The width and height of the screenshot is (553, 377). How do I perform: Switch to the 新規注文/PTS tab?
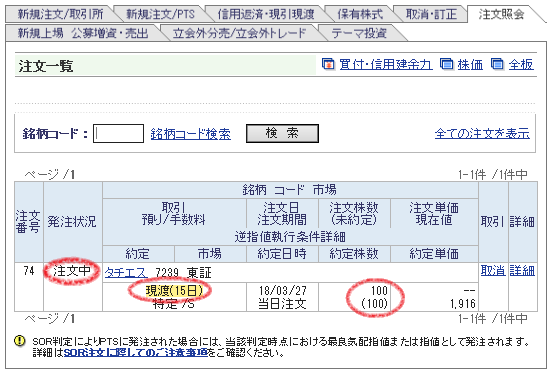tap(160, 14)
